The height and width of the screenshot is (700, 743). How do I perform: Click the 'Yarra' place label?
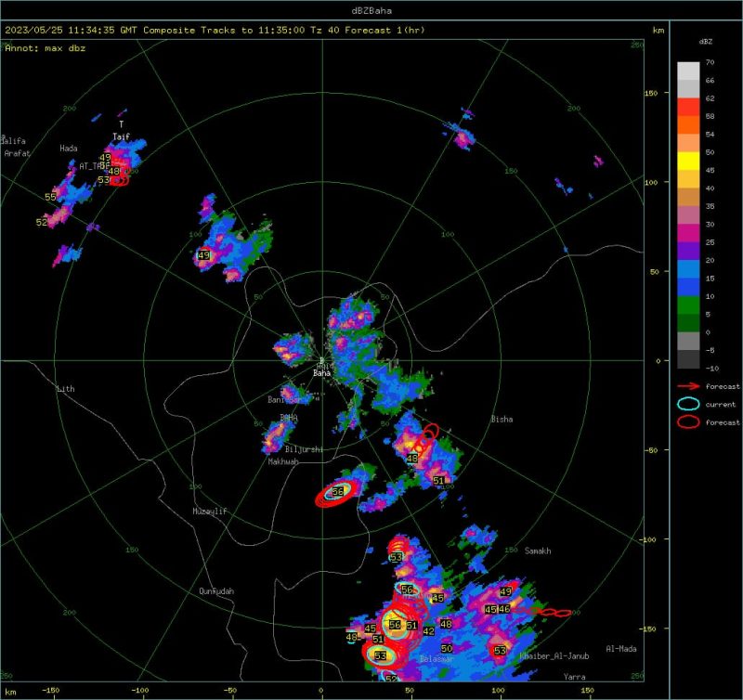[574, 677]
